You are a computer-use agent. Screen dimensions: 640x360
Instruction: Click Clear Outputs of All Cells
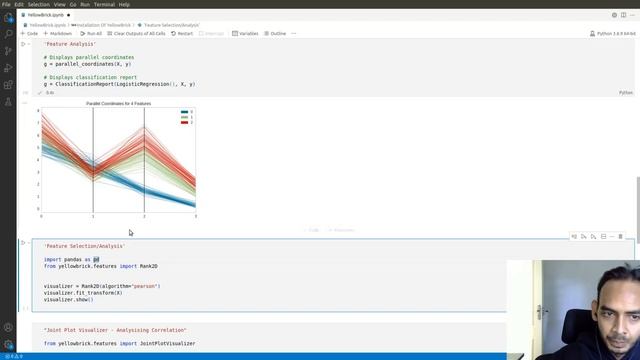tap(136, 33)
